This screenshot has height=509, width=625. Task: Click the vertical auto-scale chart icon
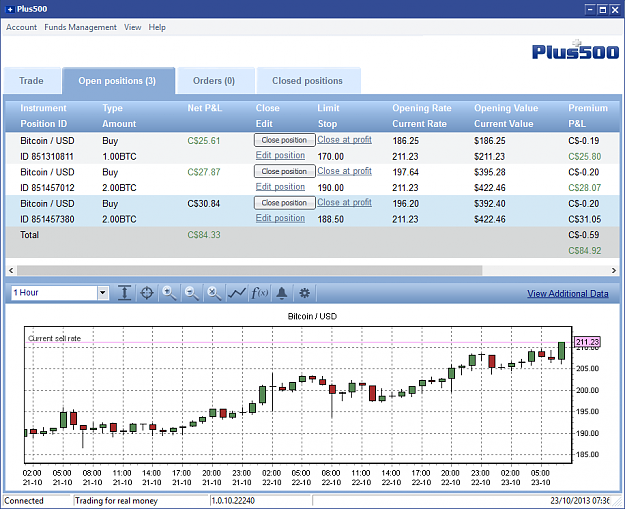(124, 293)
